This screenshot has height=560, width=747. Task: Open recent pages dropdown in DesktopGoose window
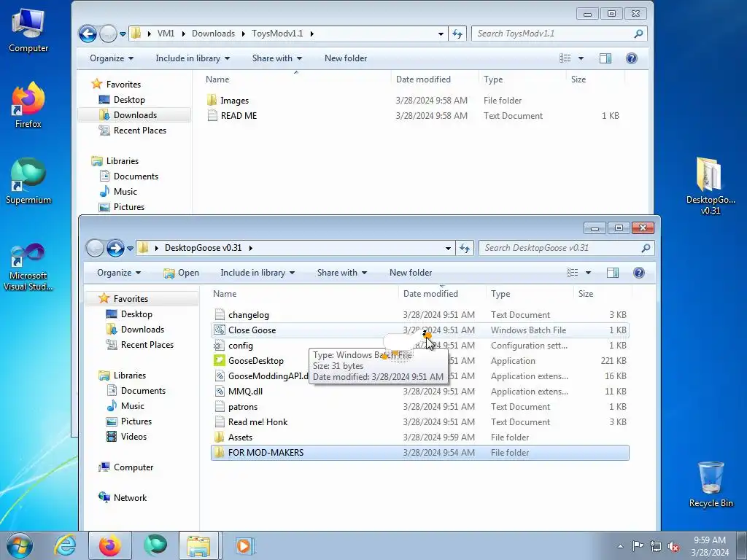click(130, 249)
